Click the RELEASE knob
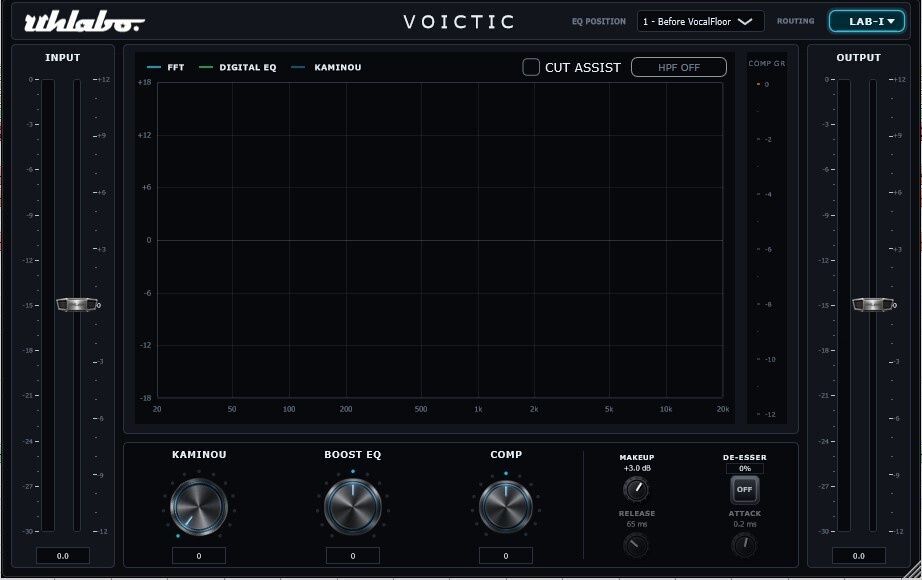This screenshot has width=922, height=580. click(636, 545)
